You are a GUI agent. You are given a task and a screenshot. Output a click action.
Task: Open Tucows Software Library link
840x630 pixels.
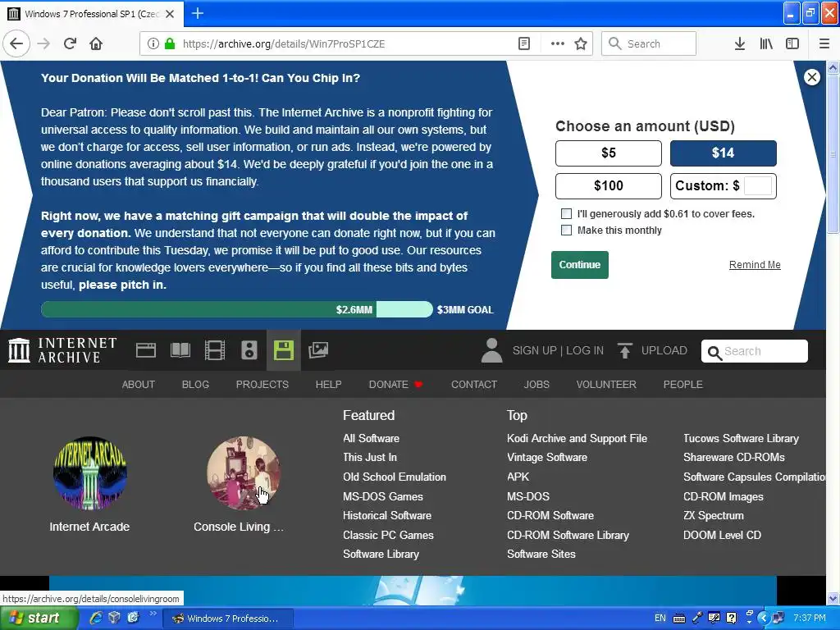(741, 438)
